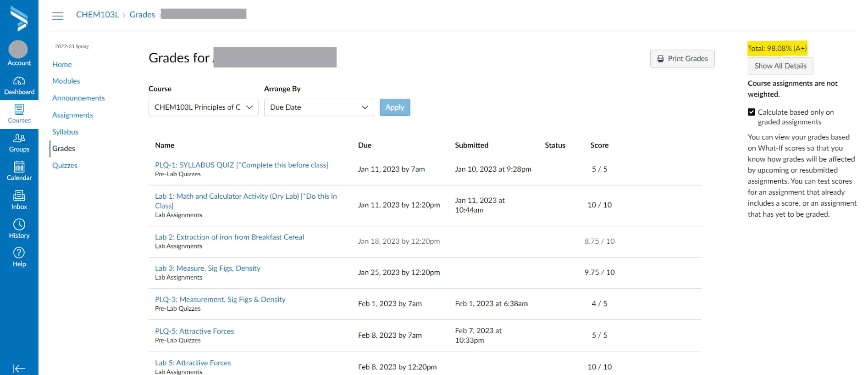This screenshot has width=868, height=375.
Task: Open Announcements in course menu
Action: [78, 98]
